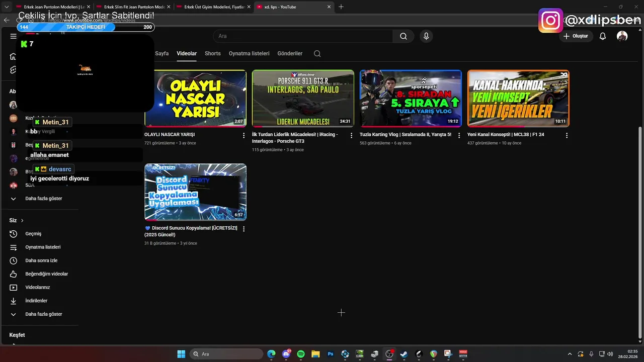Start voice search with the microphone icon
This screenshot has height=362, width=644.
(426, 36)
